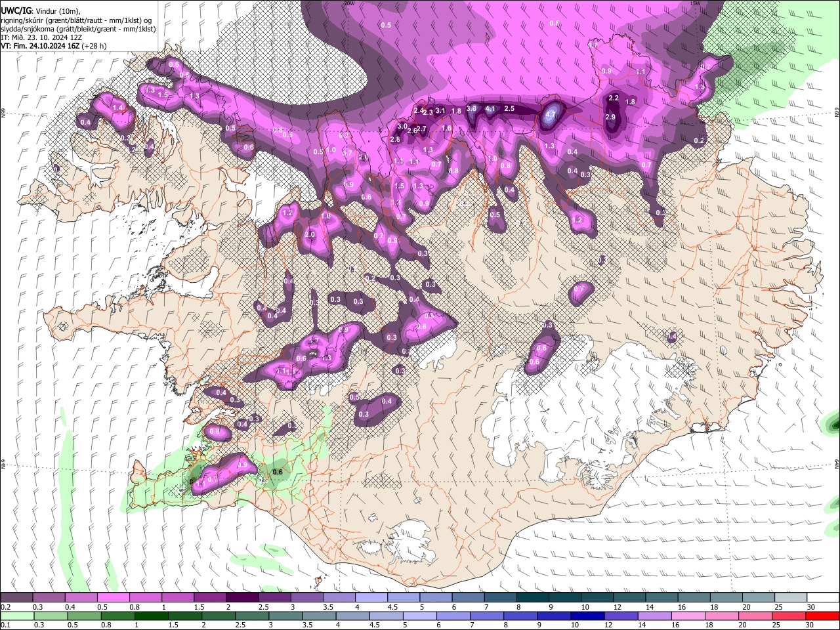Click the 15W longitude label at top
This screenshot has width=840, height=630.
pos(695,3)
